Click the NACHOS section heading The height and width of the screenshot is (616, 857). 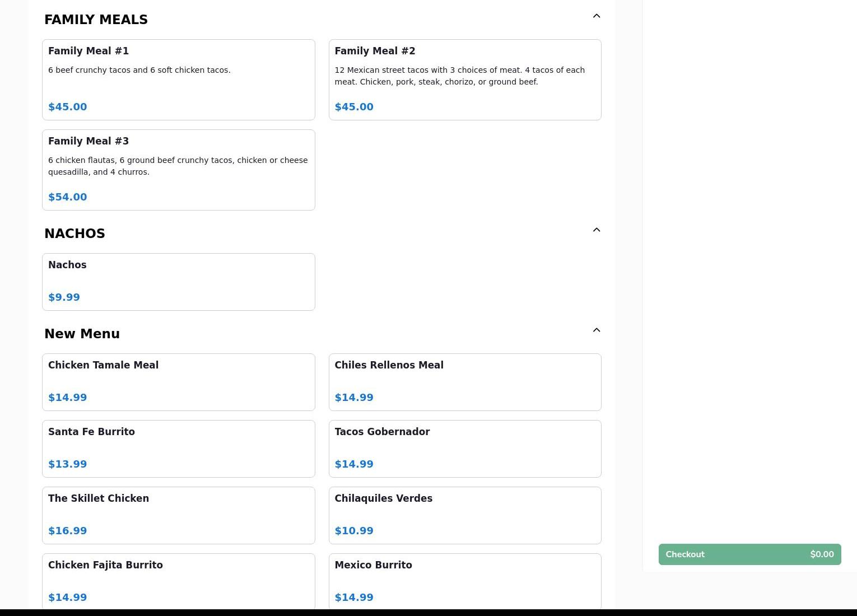pos(74,234)
